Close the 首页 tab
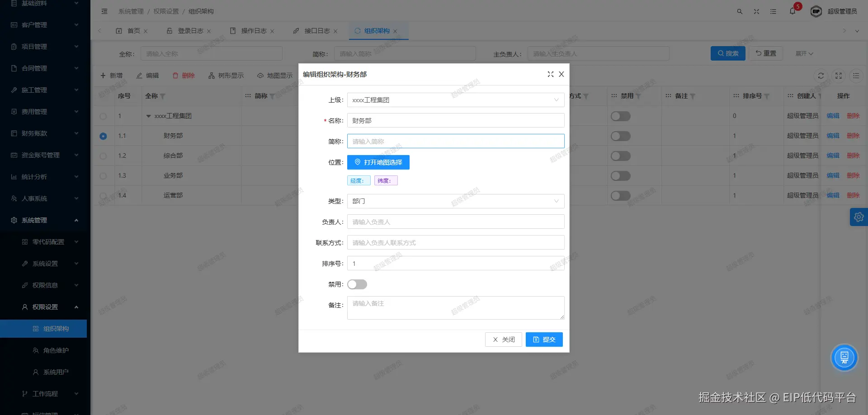The height and width of the screenshot is (415, 868). [146, 31]
